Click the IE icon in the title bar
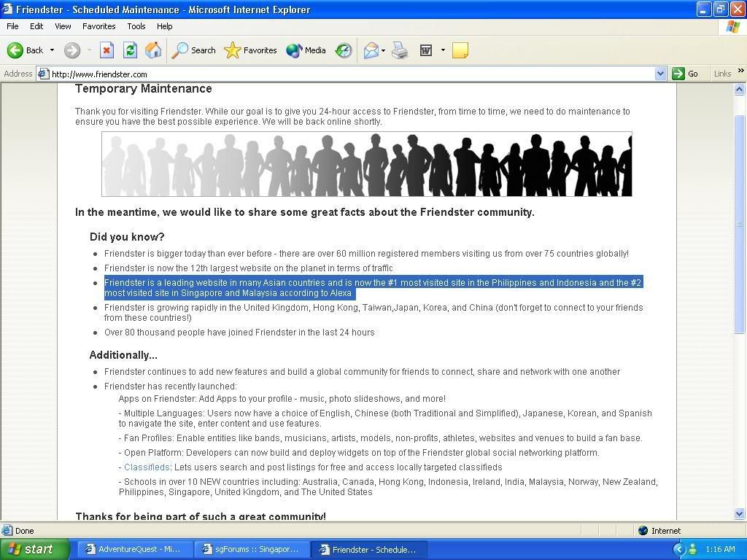 [7, 9]
